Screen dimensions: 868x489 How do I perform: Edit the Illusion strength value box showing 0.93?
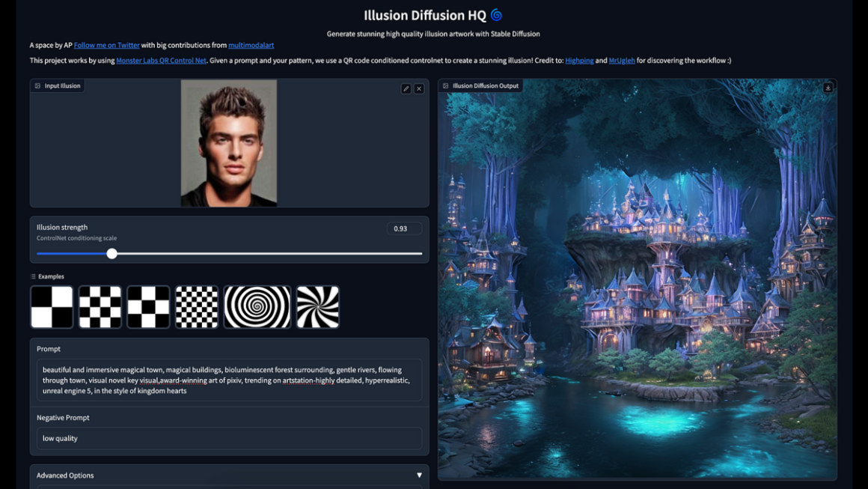(x=404, y=228)
